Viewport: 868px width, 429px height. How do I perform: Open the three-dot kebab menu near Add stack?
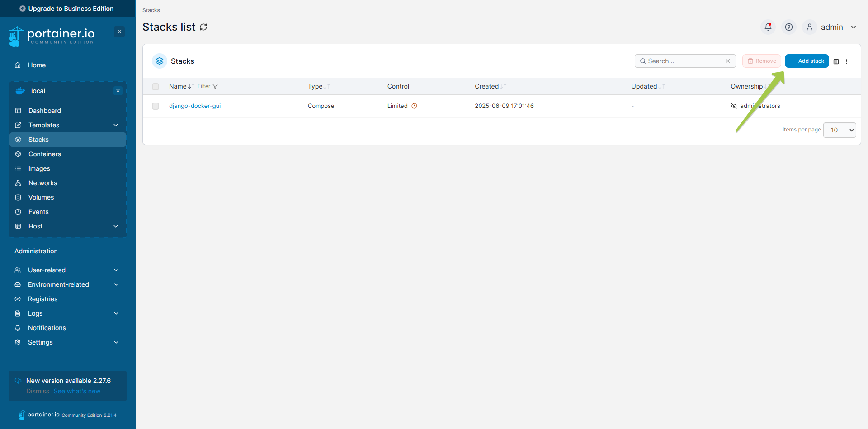tap(846, 61)
